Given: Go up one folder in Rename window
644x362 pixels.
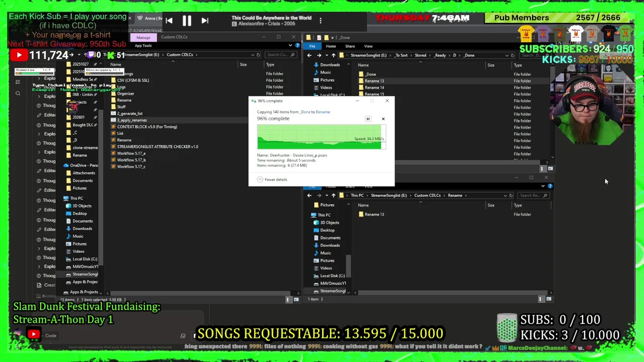Looking at the screenshot, I should (333, 196).
